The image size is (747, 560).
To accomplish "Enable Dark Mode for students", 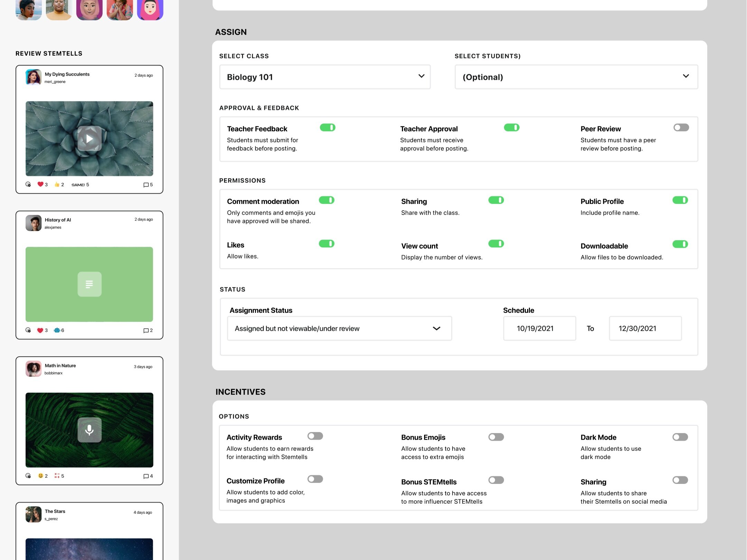I will (x=680, y=437).
